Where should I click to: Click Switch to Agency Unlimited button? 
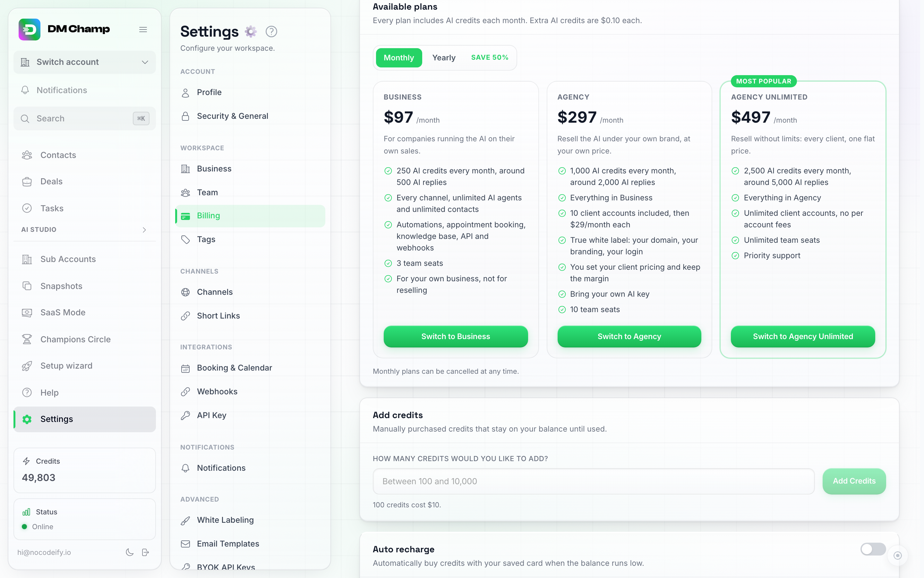[x=803, y=337]
